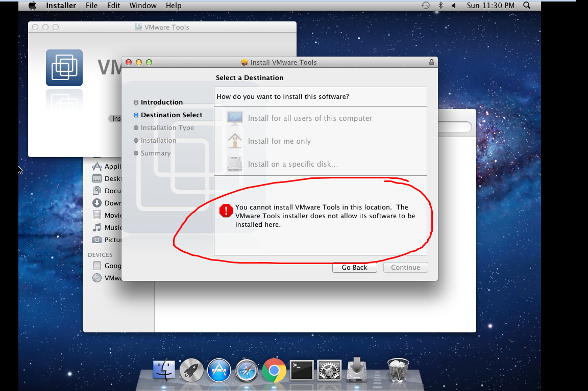Click the red error exclamation icon
588x391 pixels.
(x=226, y=211)
